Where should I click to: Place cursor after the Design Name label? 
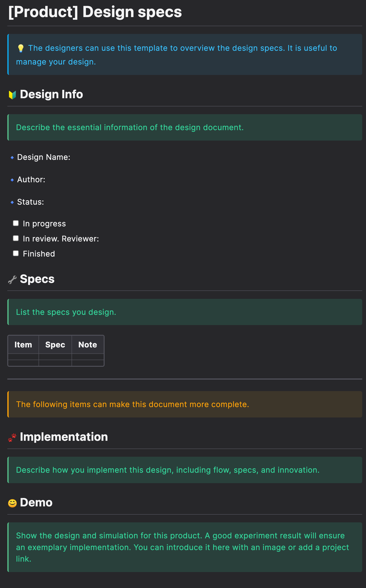click(x=73, y=157)
